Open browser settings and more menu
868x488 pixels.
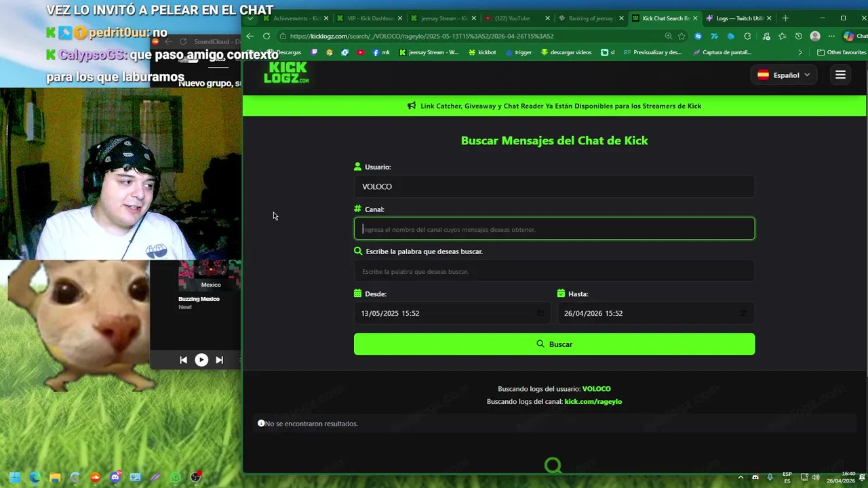coord(831,36)
